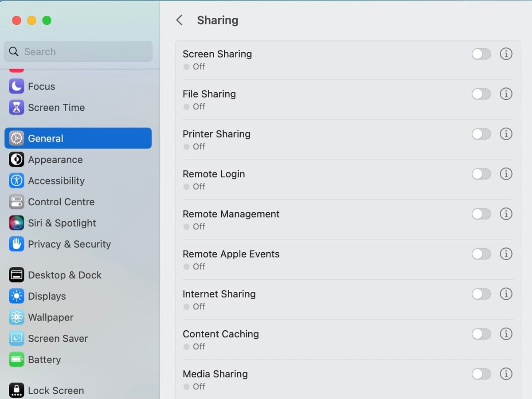Click the Screen Saver label in sidebar
Viewport: 532px width, 399px height.
58,339
